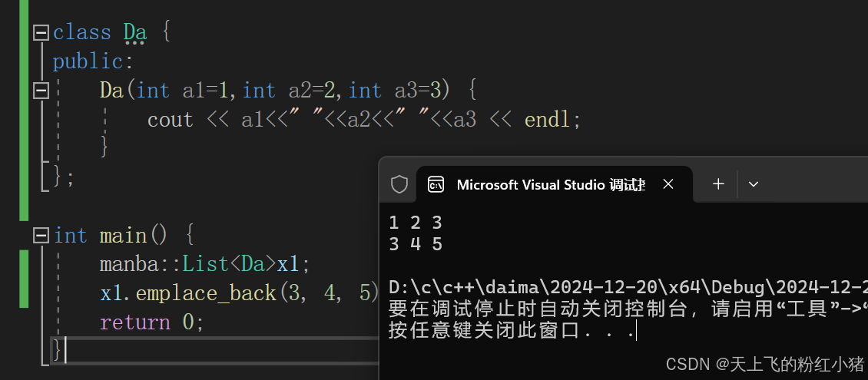
Task: Collapse the Da constructor code block
Action: pyautogui.click(x=41, y=90)
